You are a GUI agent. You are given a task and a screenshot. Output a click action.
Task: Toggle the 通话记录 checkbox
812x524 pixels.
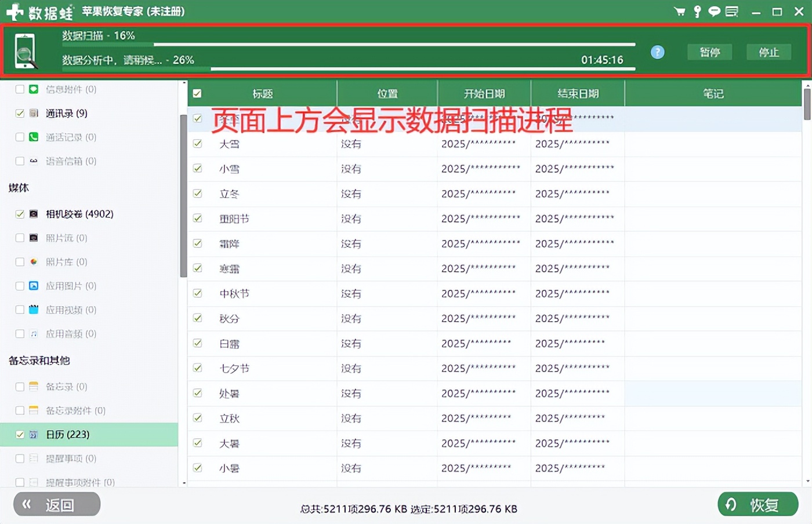[x=19, y=137]
